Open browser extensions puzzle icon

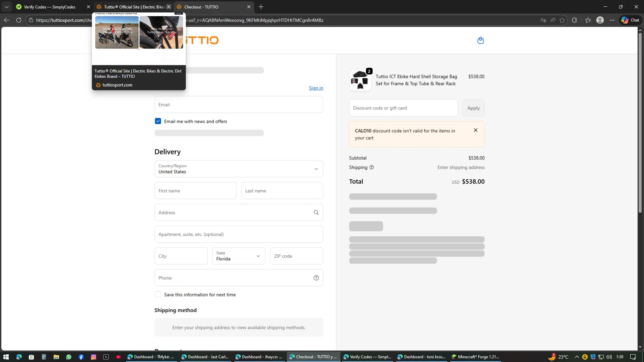574,20
